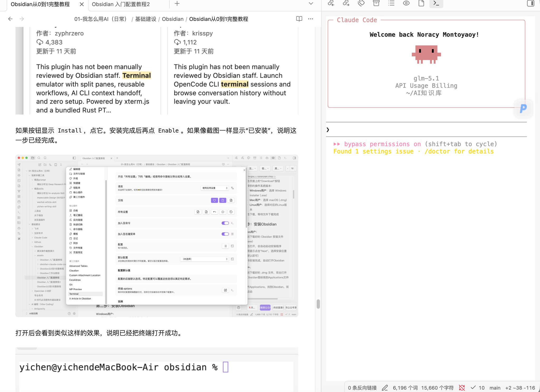
Task: Click the git branch main label
Action: [x=495, y=388]
